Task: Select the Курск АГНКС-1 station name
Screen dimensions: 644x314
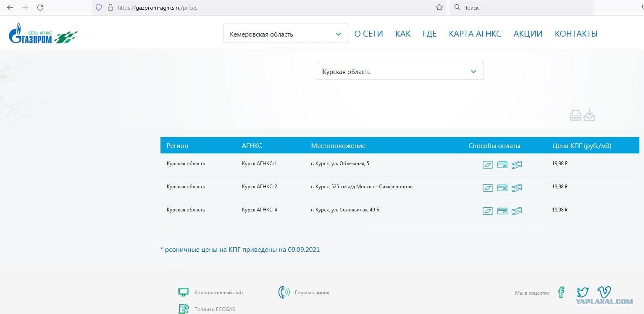Action: click(x=259, y=164)
